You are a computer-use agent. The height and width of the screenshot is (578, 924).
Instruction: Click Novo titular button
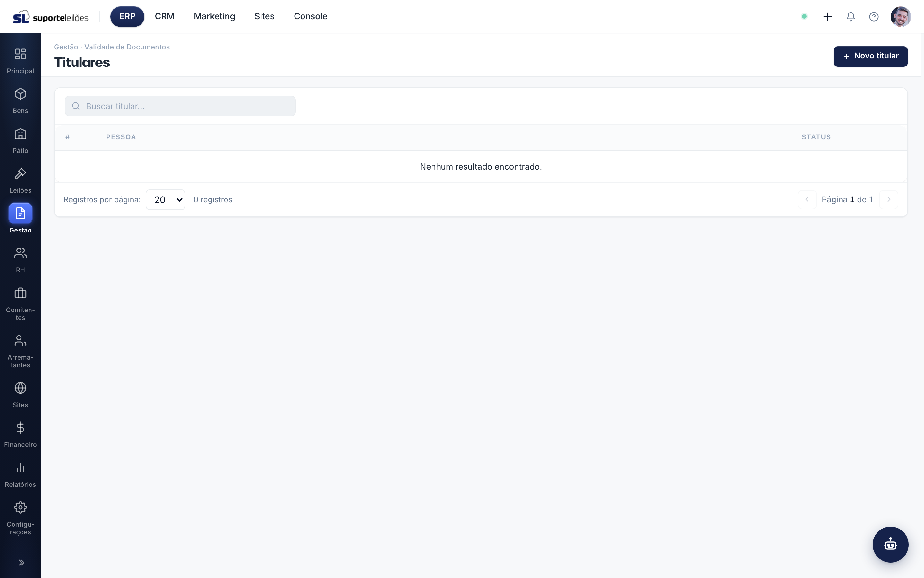[870, 56]
